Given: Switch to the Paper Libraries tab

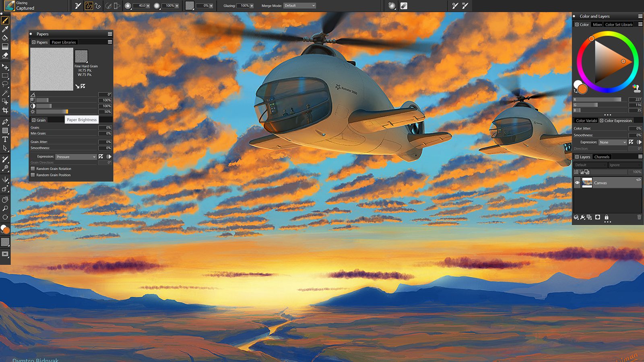Looking at the screenshot, I should 64,42.
